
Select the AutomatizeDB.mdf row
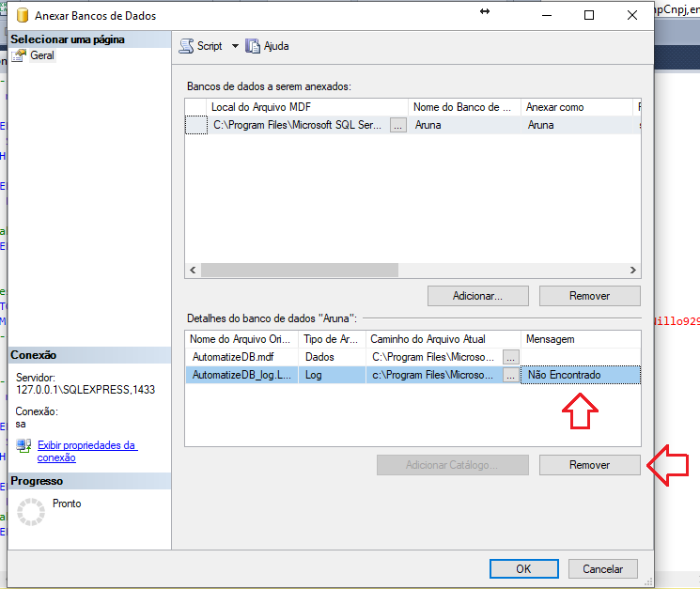pyautogui.click(x=412, y=357)
